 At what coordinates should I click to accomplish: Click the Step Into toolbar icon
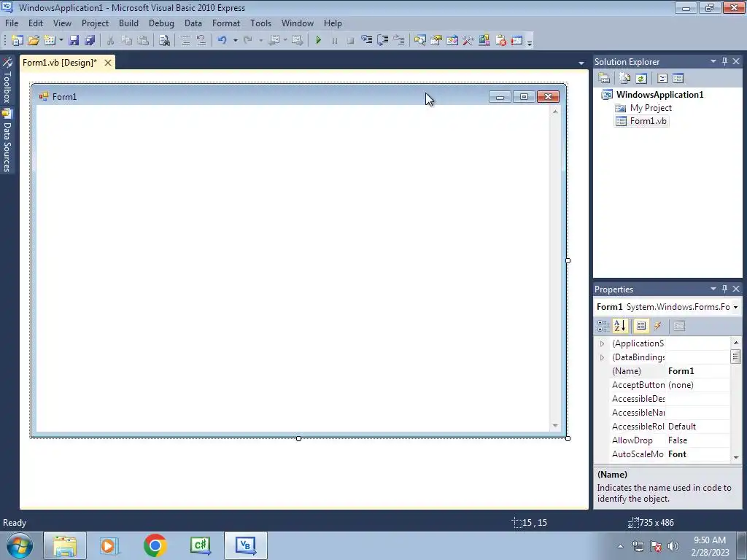click(x=366, y=41)
